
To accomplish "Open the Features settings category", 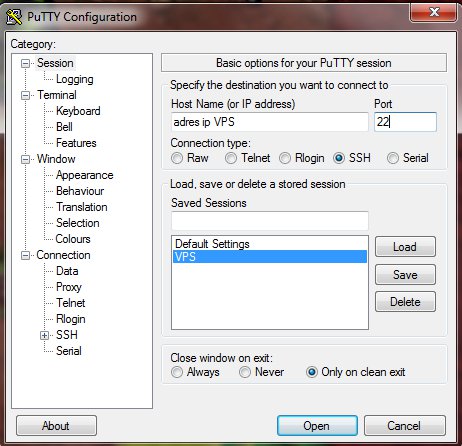I will 76,143.
